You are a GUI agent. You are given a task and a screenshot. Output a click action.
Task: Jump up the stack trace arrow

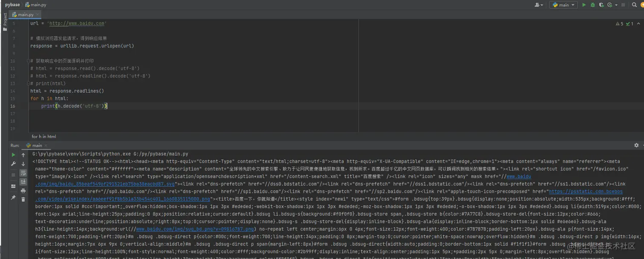click(23, 155)
